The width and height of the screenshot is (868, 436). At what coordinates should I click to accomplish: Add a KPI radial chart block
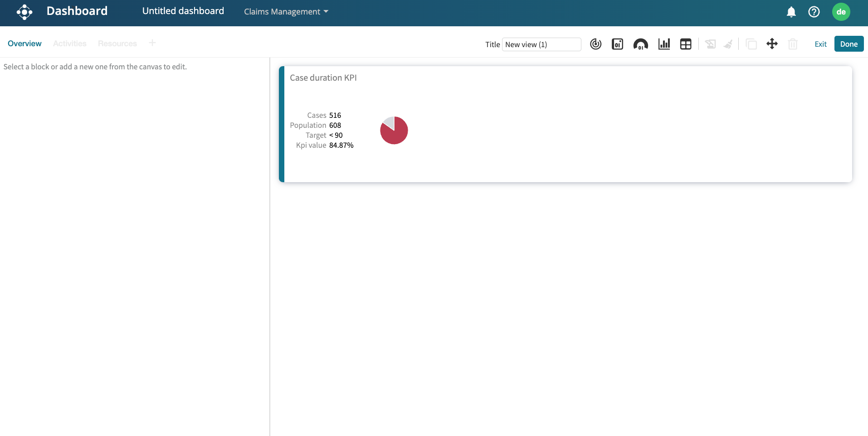click(595, 44)
